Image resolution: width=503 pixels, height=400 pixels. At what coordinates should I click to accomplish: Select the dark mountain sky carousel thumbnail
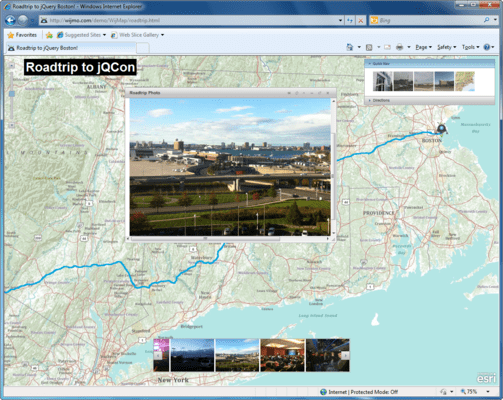[x=192, y=355]
